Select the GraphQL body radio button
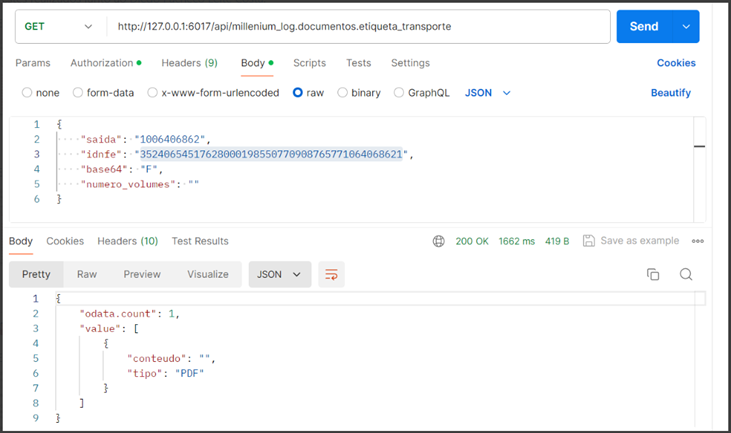Screen dimensions: 731x433 (399, 93)
